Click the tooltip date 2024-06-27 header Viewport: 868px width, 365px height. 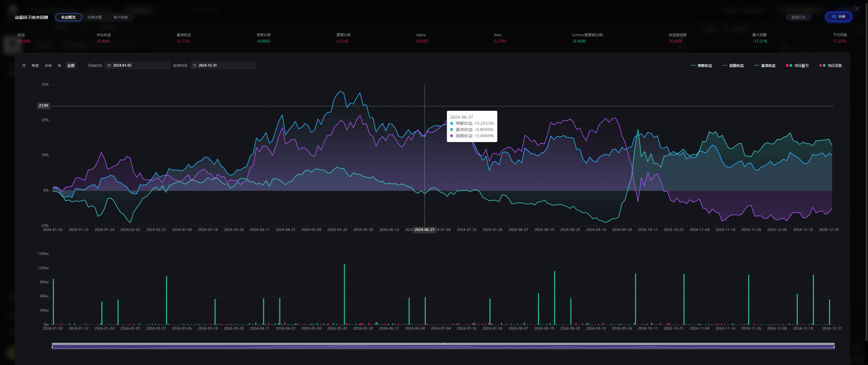[x=461, y=117]
